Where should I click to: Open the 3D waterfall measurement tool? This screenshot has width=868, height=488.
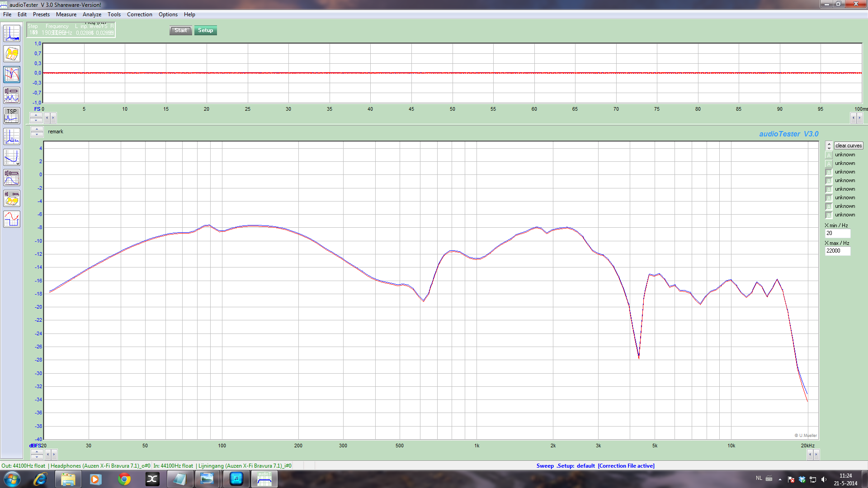[x=12, y=54]
